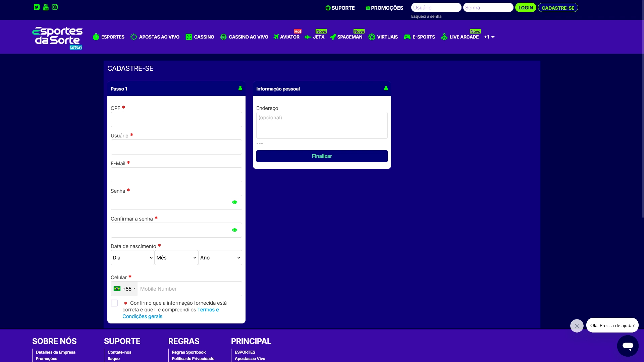Focus the Usuário registration field
Screen dimensions: 644x362
(x=176, y=147)
